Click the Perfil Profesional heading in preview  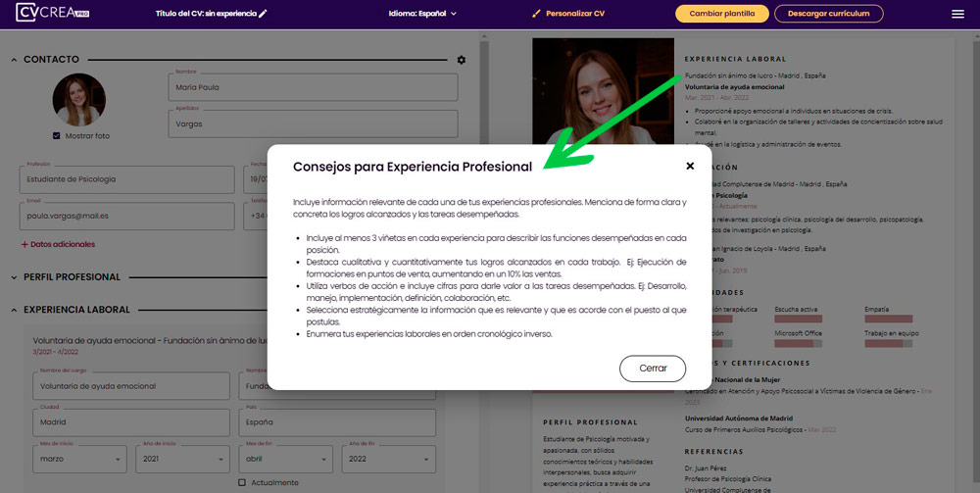pyautogui.click(x=591, y=422)
